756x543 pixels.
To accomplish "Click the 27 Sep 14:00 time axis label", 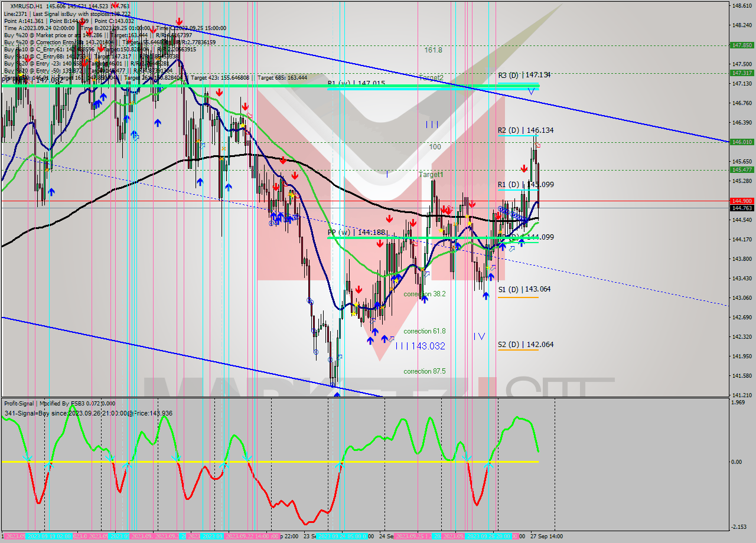I will 546,537.
